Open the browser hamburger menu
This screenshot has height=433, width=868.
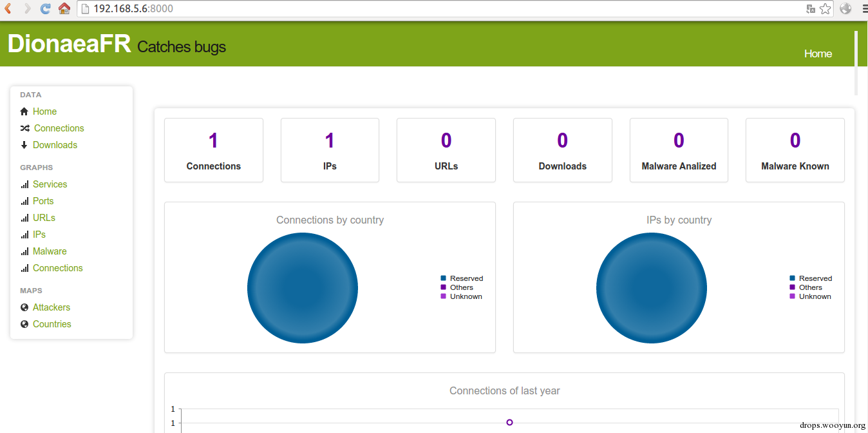[861, 9]
